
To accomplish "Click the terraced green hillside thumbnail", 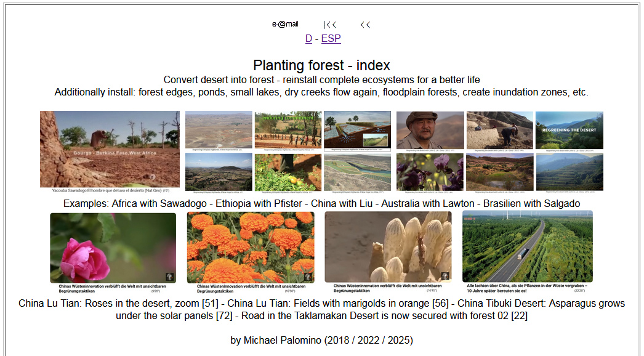I will click(569, 172).
